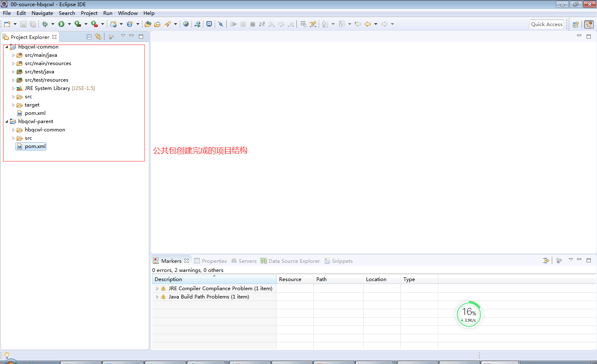Open the Web Browser globe icon
The width and height of the screenshot is (597, 364).
pos(186,24)
